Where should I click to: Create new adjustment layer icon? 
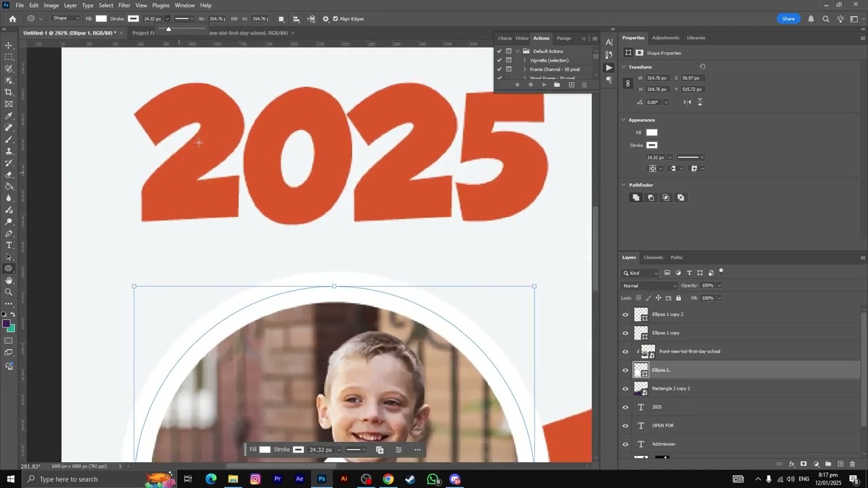[x=816, y=464]
